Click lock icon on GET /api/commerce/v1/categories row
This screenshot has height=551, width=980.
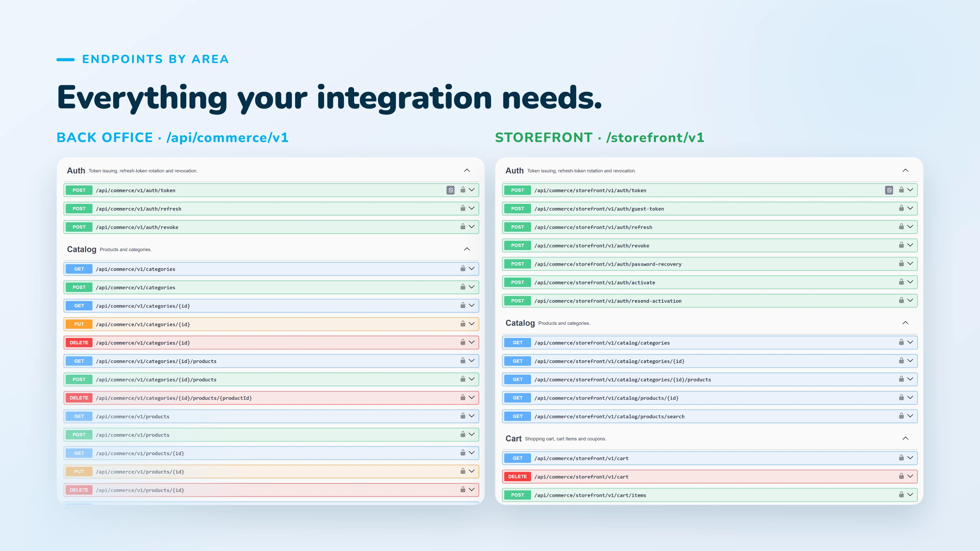click(463, 268)
